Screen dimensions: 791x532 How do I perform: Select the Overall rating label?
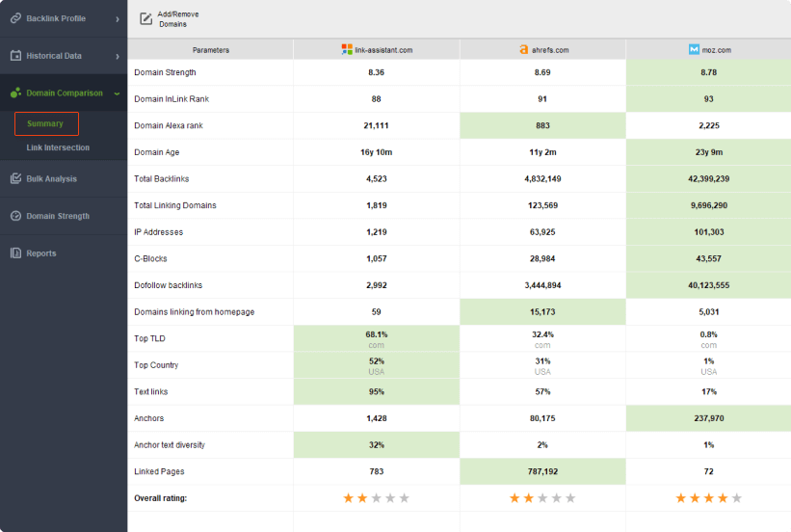point(161,498)
